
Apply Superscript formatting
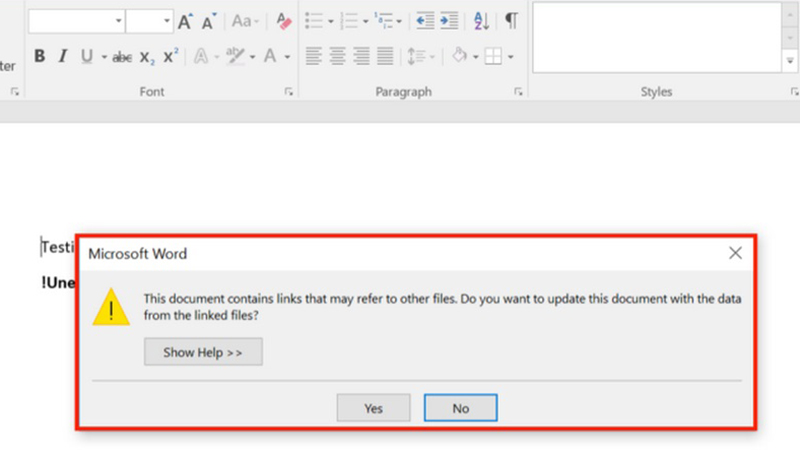(x=170, y=56)
